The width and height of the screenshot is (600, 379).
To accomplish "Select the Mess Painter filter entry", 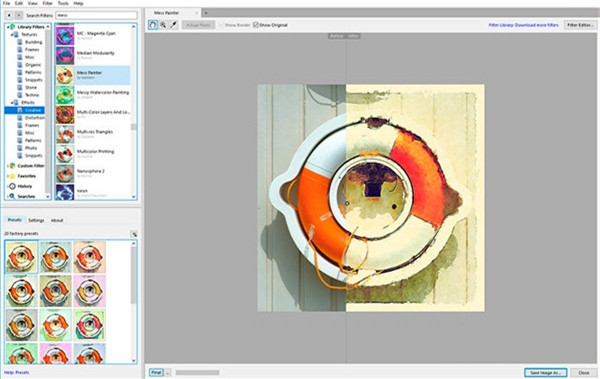I will pyautogui.click(x=93, y=75).
